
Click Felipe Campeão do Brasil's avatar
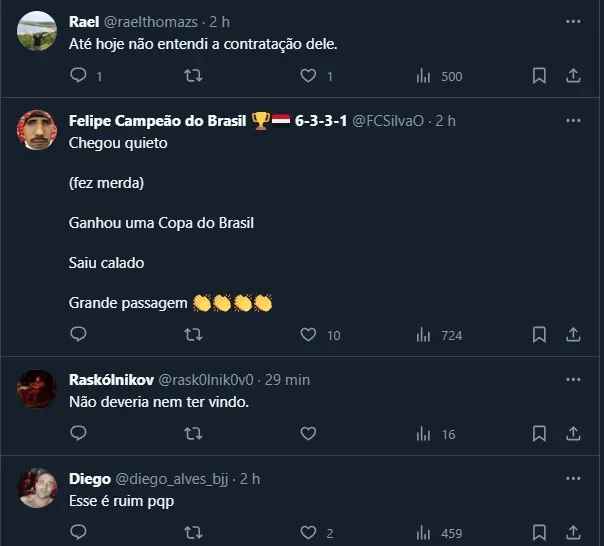coord(37,130)
